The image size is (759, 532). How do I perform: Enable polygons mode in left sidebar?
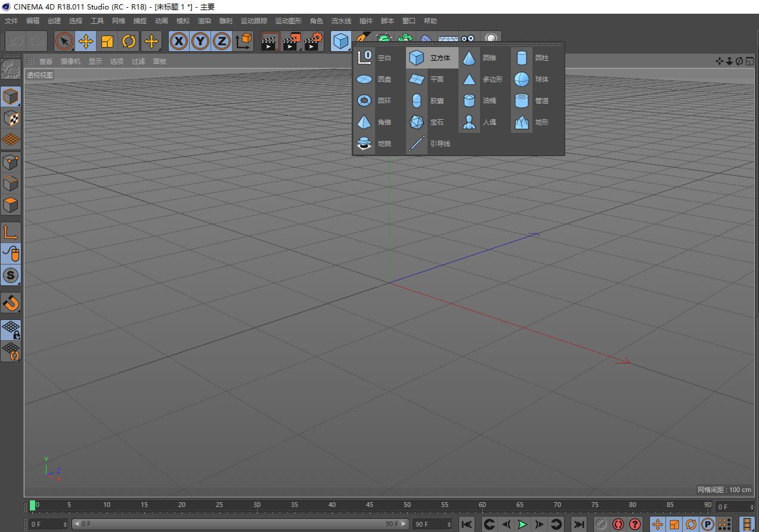[x=11, y=204]
